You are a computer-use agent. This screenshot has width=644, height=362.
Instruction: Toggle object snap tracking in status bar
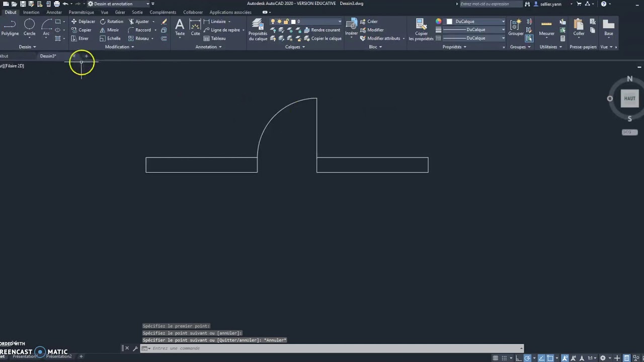pyautogui.click(x=541, y=358)
